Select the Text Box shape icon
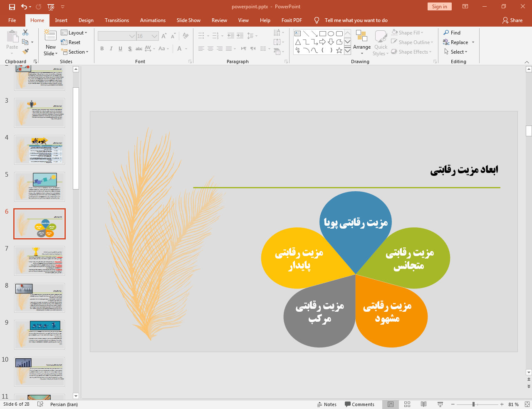 pyautogui.click(x=297, y=34)
